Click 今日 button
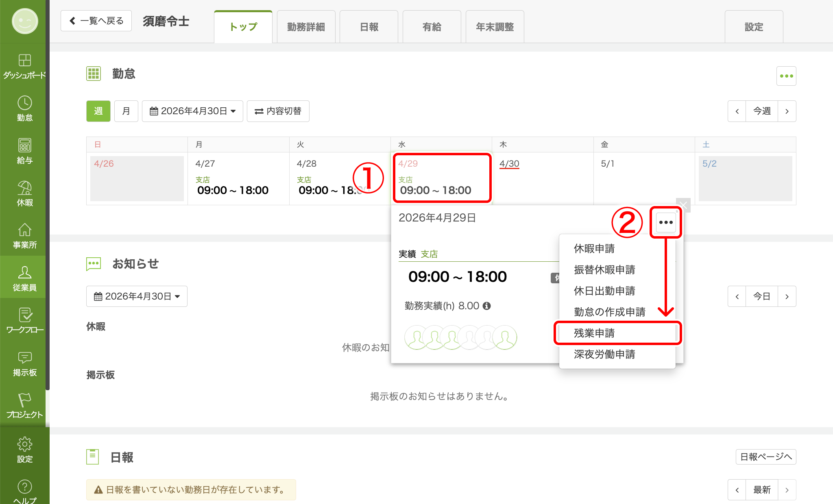 762,296
